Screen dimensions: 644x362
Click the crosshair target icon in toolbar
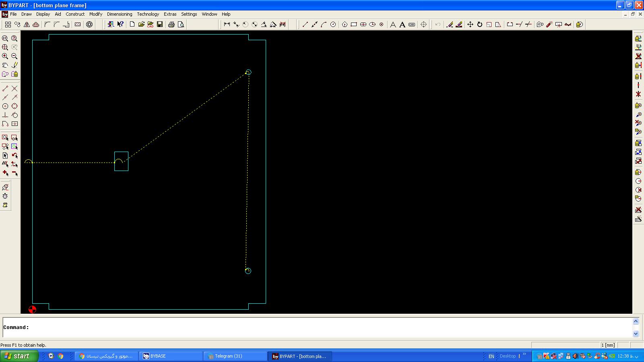[423, 25]
